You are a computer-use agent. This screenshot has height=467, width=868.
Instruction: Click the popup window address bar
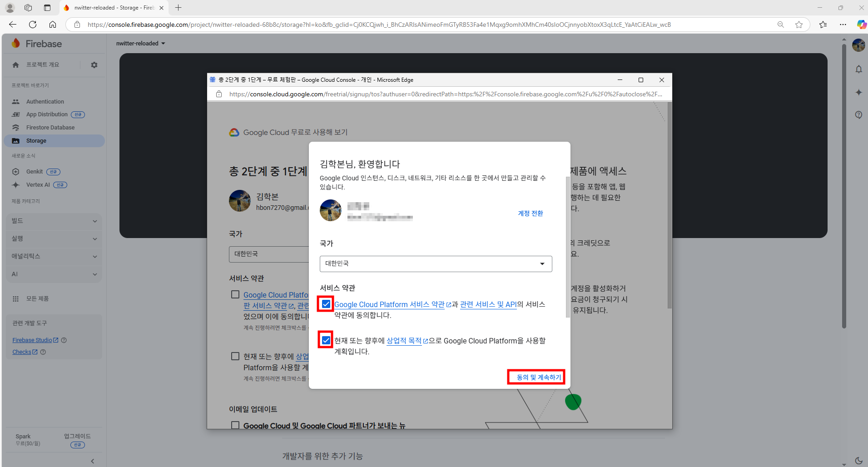(445, 94)
